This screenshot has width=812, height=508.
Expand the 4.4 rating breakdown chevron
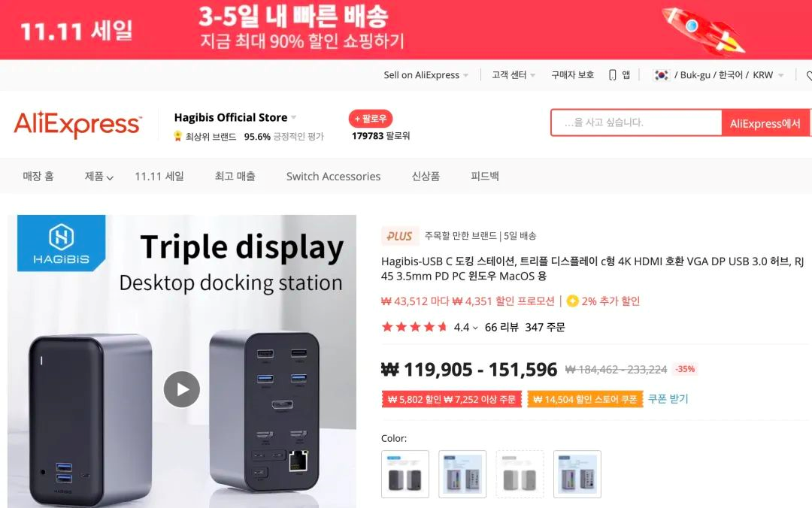(x=475, y=328)
